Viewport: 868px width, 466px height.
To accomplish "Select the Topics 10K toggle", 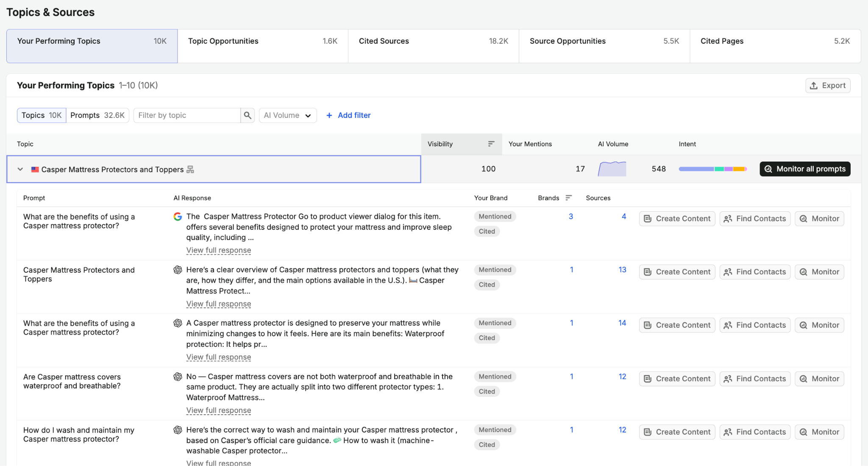I will (x=42, y=115).
